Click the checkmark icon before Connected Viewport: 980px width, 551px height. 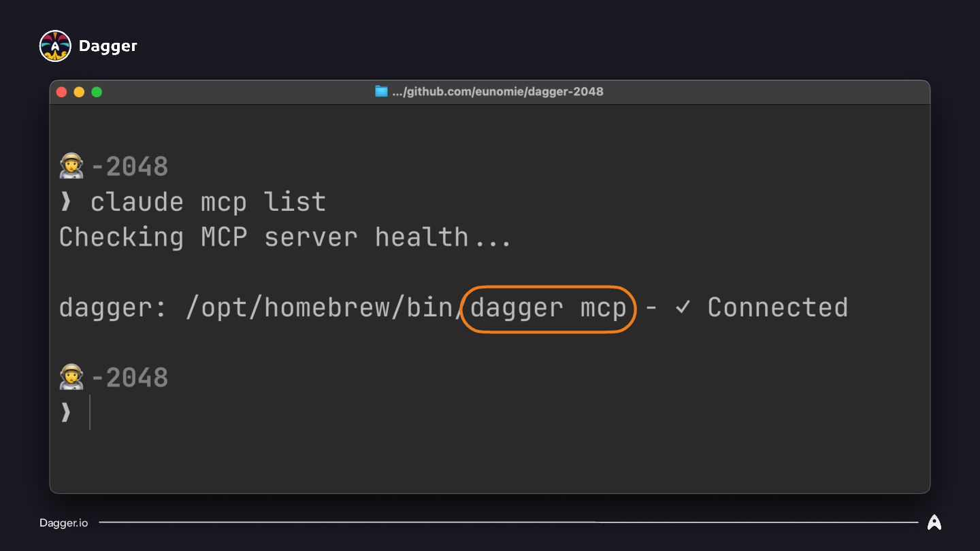coord(682,307)
